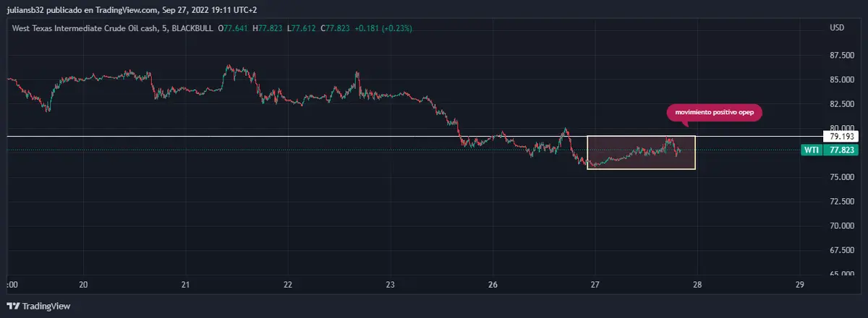Click the 70.000 price axis label

[x=841, y=225]
